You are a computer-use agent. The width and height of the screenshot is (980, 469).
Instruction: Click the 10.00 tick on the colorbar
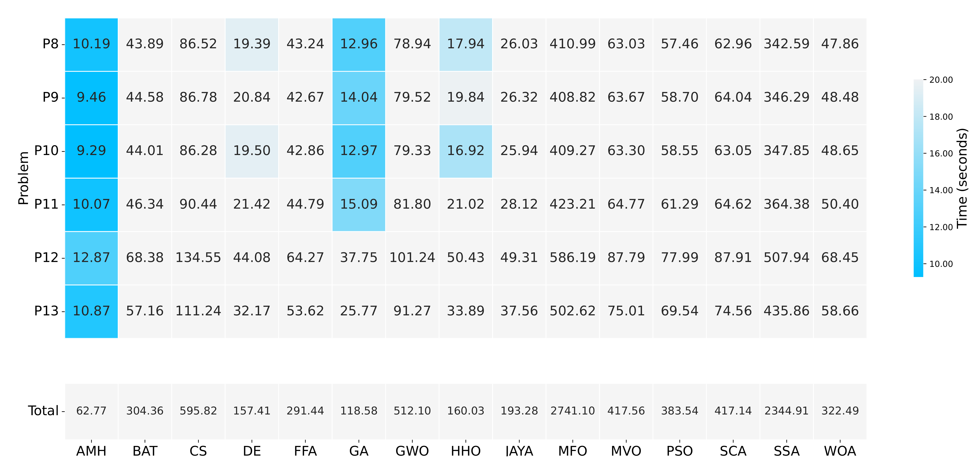(941, 264)
